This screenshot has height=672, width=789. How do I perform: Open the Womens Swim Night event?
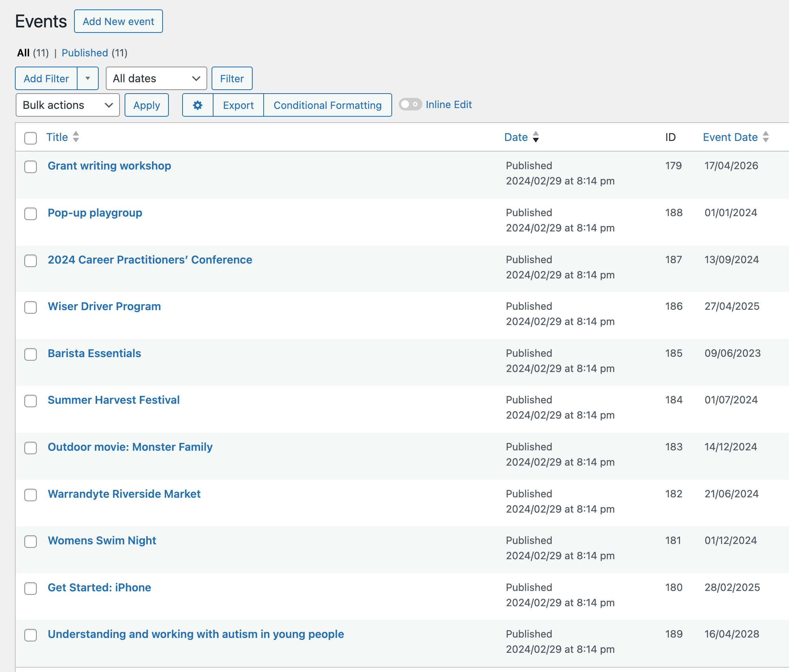[102, 540]
